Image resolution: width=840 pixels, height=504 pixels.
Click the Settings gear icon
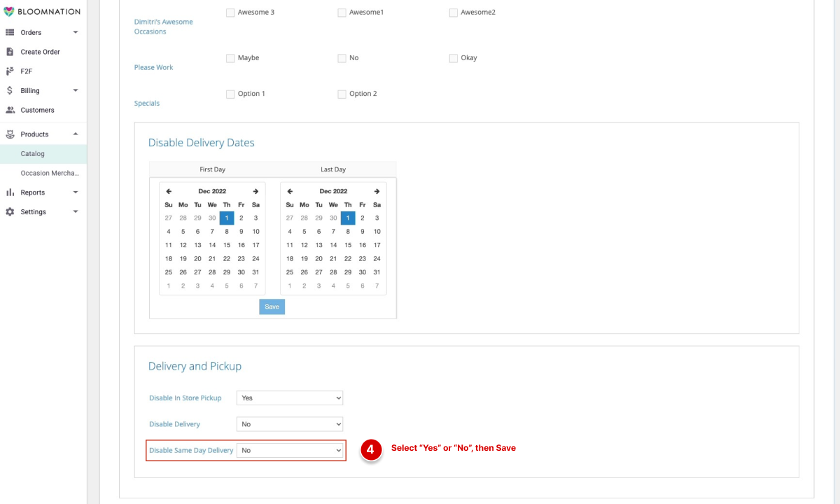pos(10,212)
